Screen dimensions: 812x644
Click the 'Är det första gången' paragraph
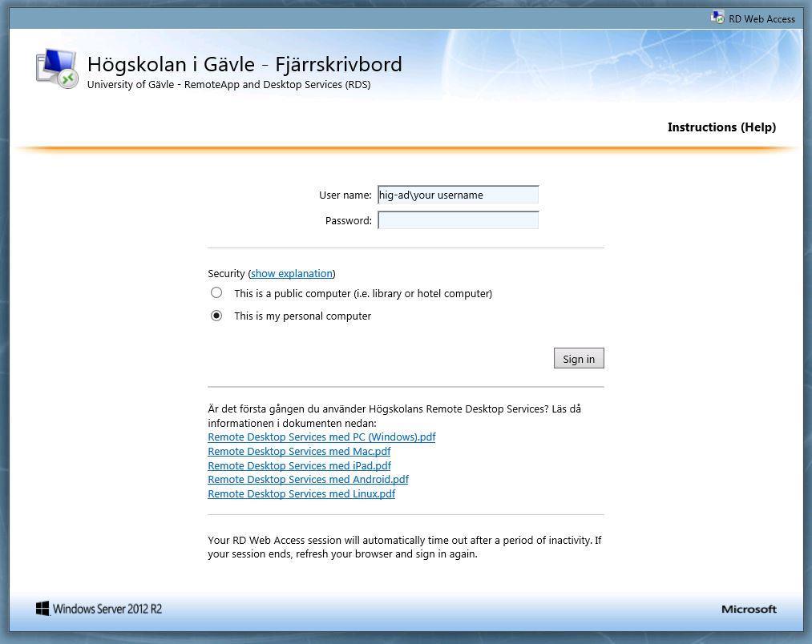(x=394, y=416)
